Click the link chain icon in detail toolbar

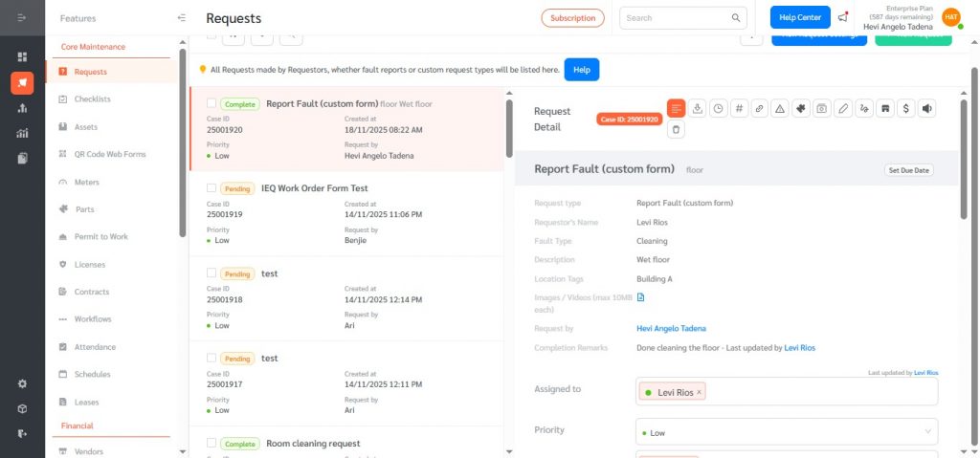pos(759,109)
